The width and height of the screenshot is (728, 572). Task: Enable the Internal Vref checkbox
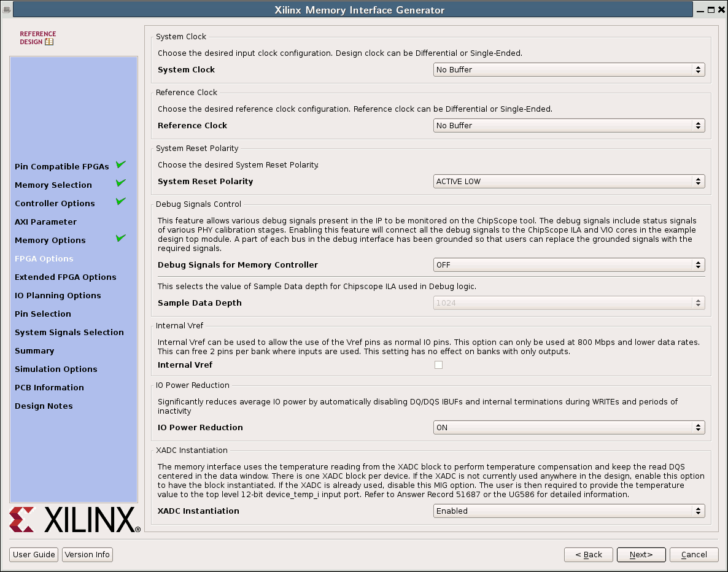438,365
